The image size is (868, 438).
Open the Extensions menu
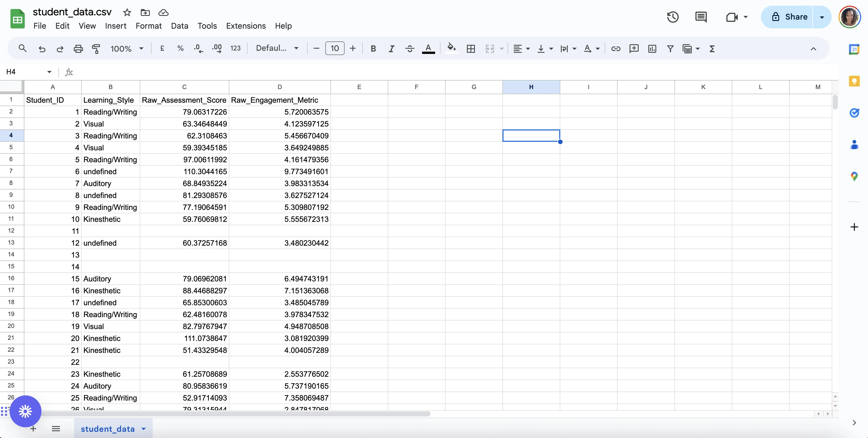(246, 26)
